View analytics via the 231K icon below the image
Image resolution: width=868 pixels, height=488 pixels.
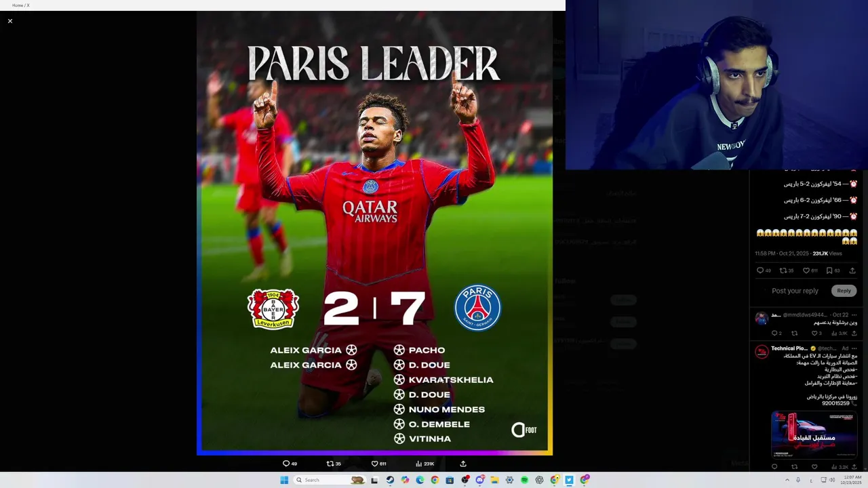tap(425, 464)
